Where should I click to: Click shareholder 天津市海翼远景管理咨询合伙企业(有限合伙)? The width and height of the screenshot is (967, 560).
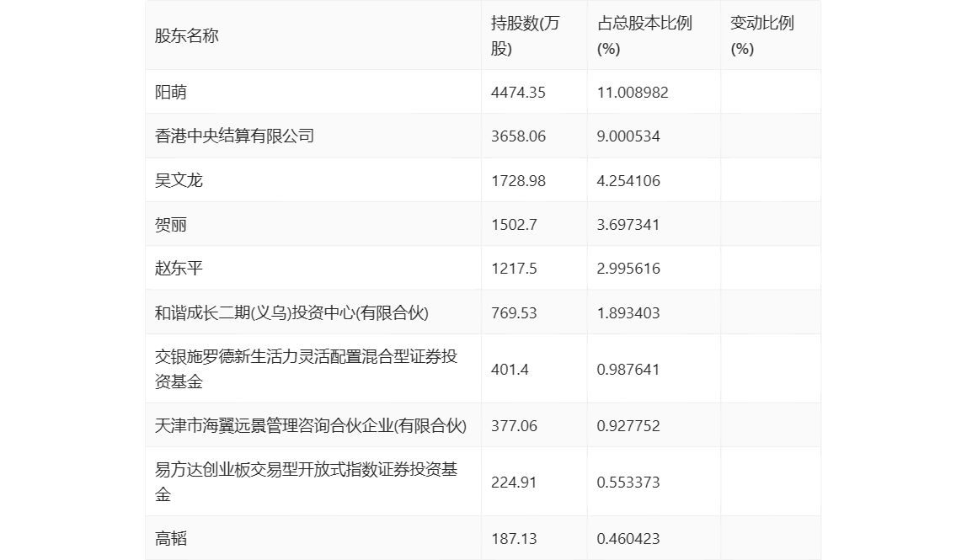click(310, 425)
